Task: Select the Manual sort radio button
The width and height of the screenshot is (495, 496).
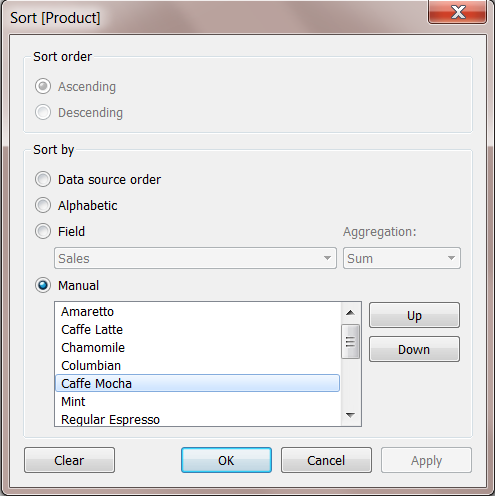Action: [x=43, y=285]
